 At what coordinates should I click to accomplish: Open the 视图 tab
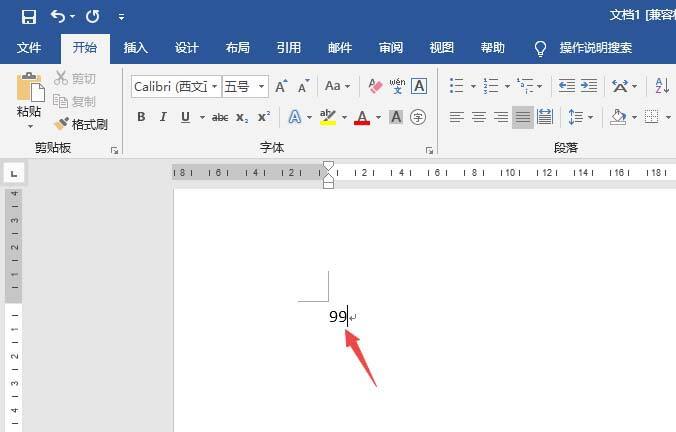click(441, 47)
